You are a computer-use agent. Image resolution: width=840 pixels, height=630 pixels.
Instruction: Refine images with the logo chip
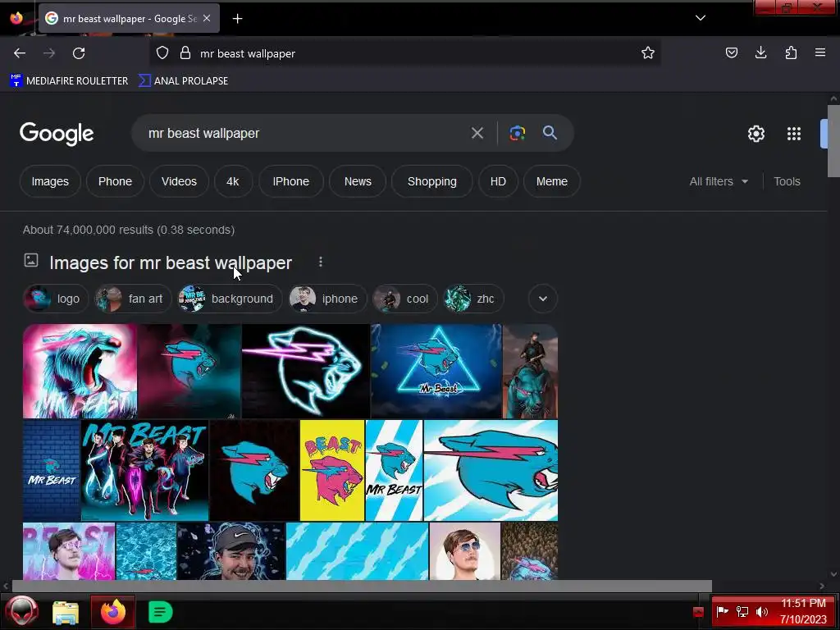[56, 299]
